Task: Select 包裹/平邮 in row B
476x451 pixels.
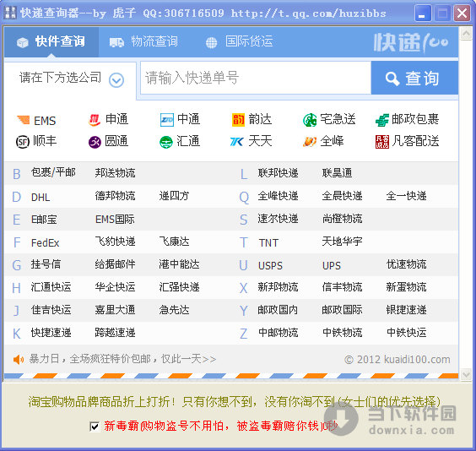Action: [53, 172]
